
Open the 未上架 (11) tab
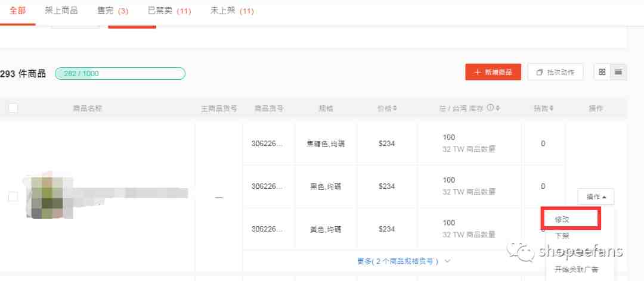(x=232, y=11)
